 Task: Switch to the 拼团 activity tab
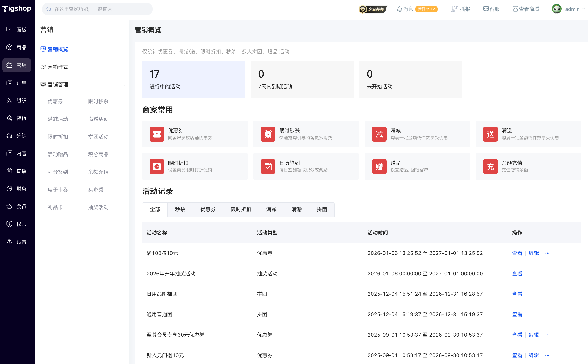322,209
